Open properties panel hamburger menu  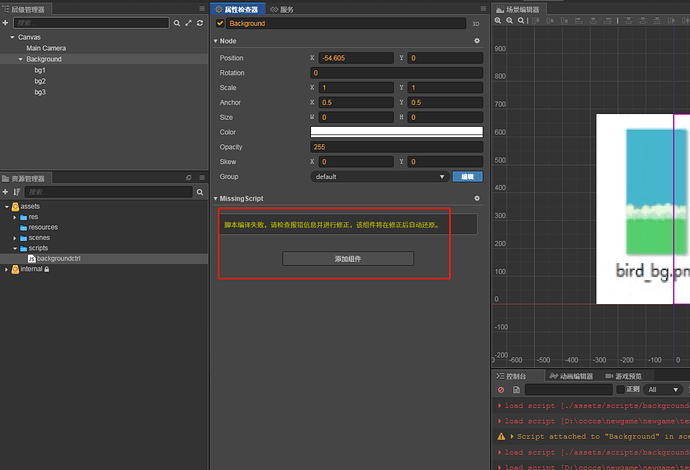[x=483, y=8]
